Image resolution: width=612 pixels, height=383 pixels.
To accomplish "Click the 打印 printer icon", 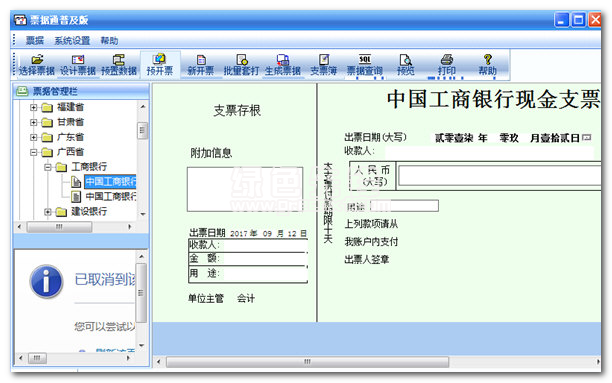I will pyautogui.click(x=447, y=65).
